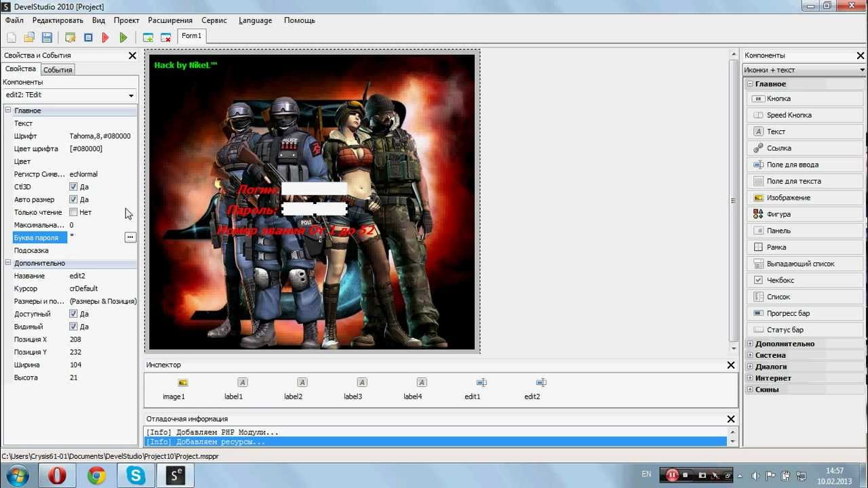Click the Цвет шрифта value [#080000]
This screenshot has height=488, width=868.
coord(86,149)
